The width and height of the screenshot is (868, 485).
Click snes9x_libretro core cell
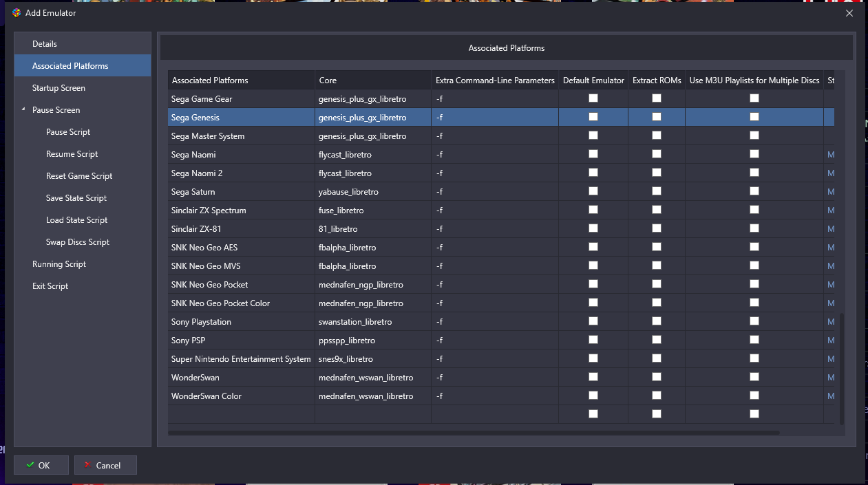click(373, 358)
